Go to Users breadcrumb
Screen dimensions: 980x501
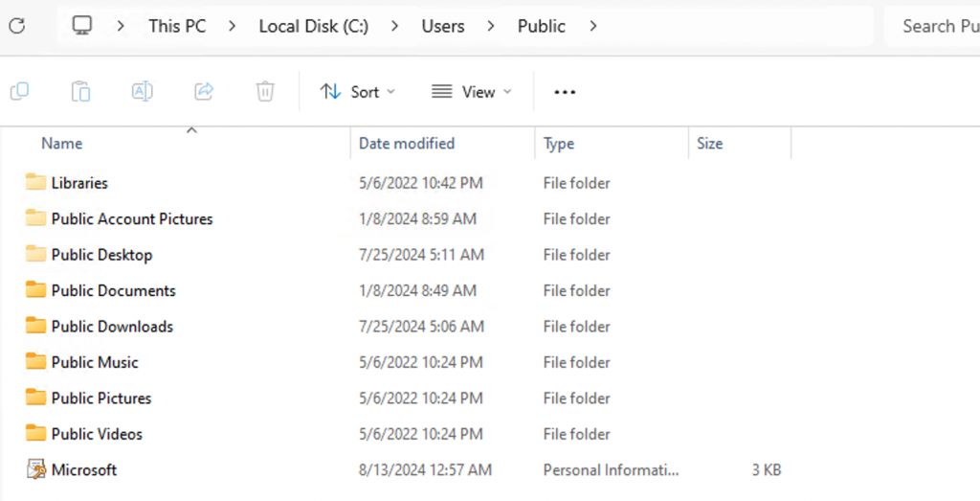pyautogui.click(x=443, y=26)
